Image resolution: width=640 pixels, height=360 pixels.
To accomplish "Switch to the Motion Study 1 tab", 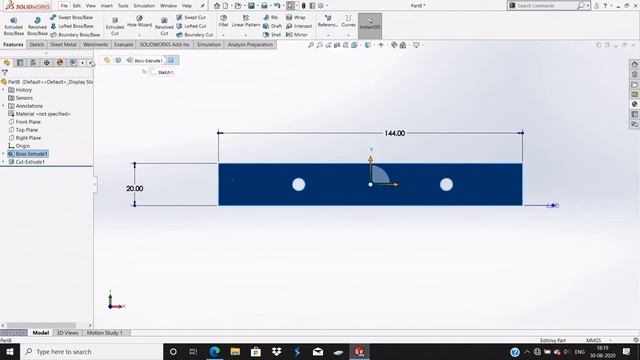I will pos(104,333).
